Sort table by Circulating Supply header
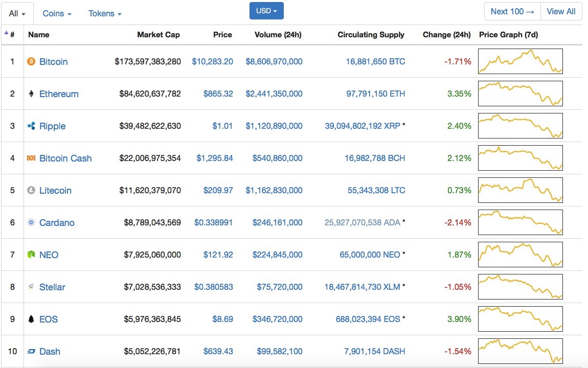Viewport: 588px width, 368px height. (371, 34)
